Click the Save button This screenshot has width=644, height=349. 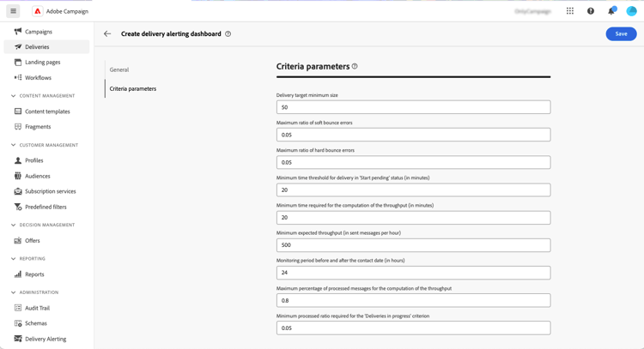pos(621,33)
